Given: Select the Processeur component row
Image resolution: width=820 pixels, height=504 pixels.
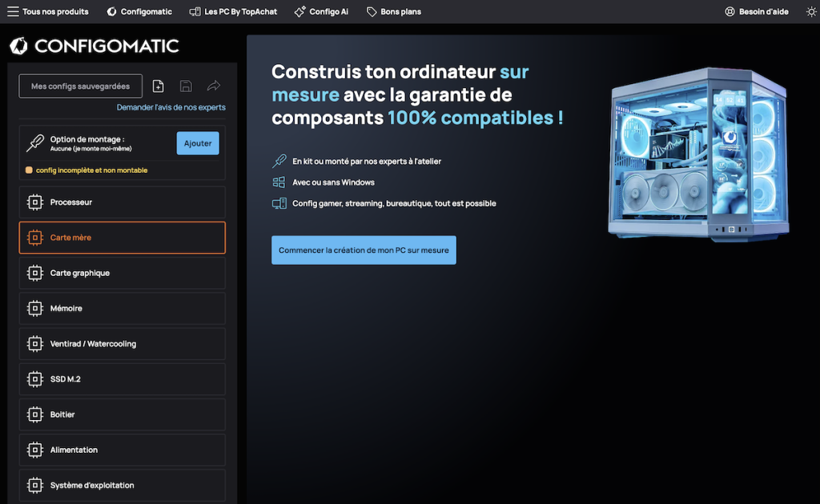Looking at the screenshot, I should click(123, 202).
